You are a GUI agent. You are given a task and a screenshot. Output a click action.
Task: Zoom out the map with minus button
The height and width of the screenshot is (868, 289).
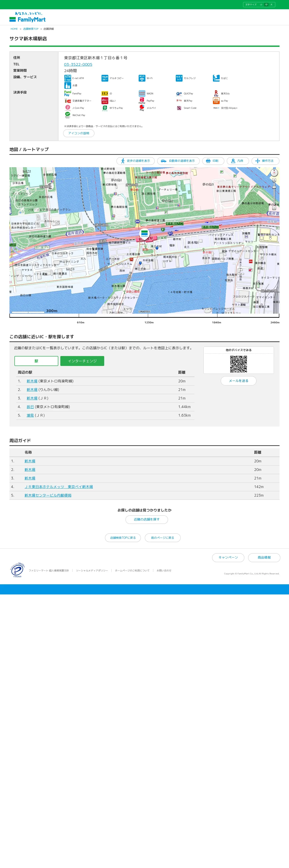click(274, 208)
